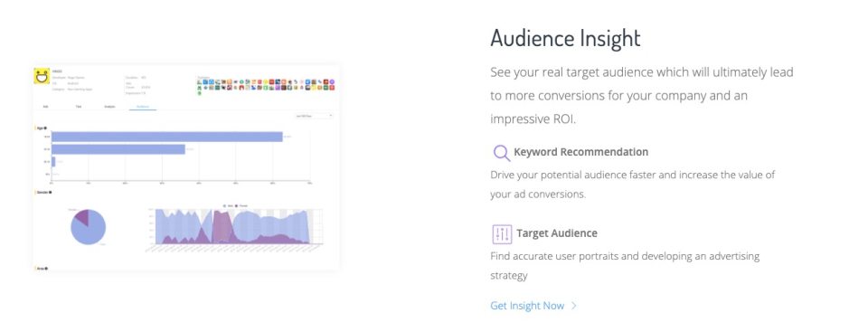The image size is (868, 332).
Task: Switch to the Ads tab
Action: [45, 107]
